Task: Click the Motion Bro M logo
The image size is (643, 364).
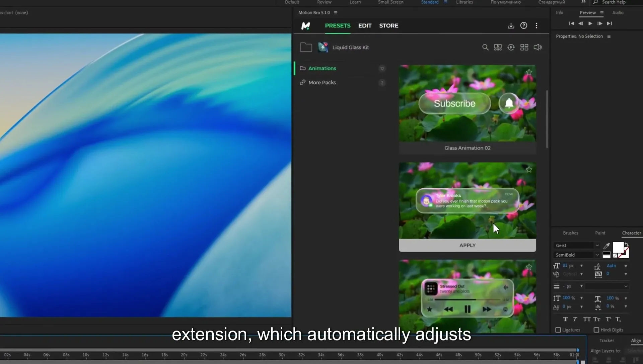Action: click(305, 26)
